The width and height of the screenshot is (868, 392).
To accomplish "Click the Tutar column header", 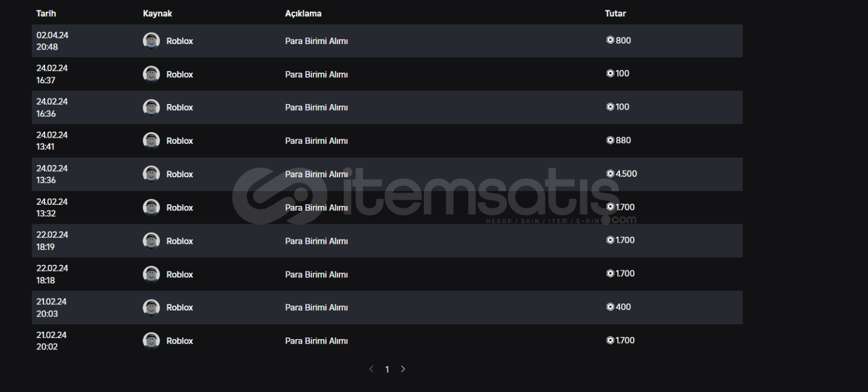I will click(615, 13).
